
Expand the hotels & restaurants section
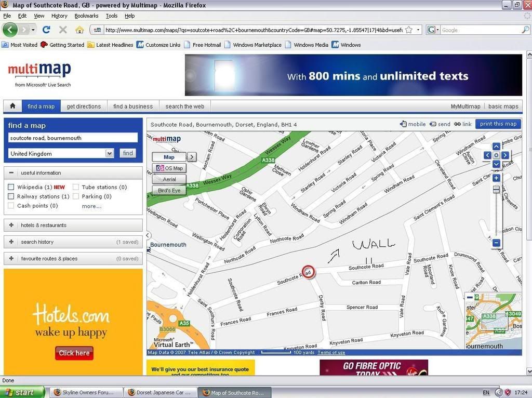11,225
